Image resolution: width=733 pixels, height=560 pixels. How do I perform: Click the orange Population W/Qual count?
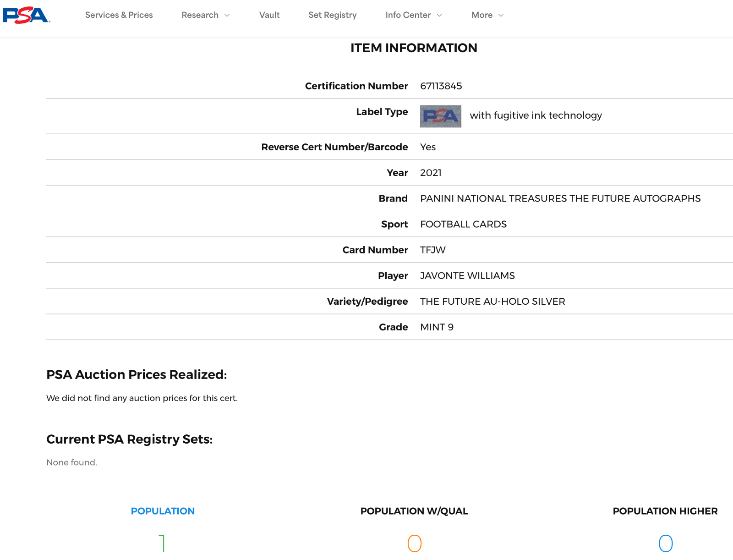coord(414,544)
